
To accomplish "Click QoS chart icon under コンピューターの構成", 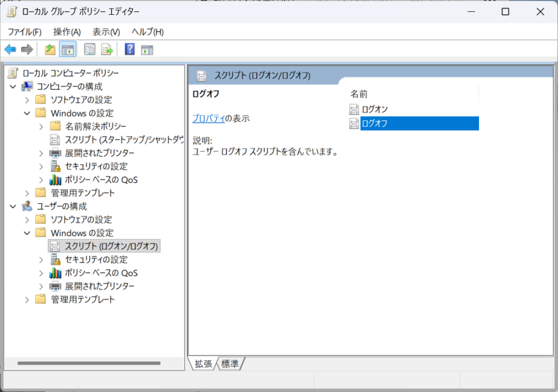I will coord(55,180).
